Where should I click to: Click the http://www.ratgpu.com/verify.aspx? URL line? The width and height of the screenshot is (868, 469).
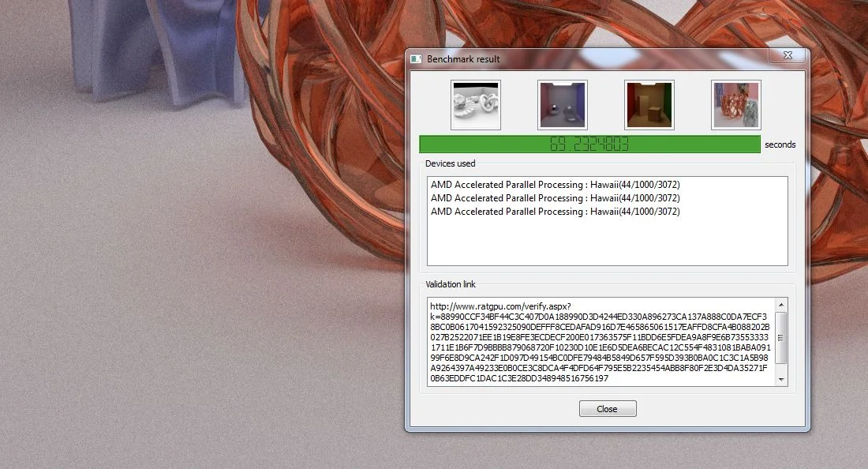(500, 306)
